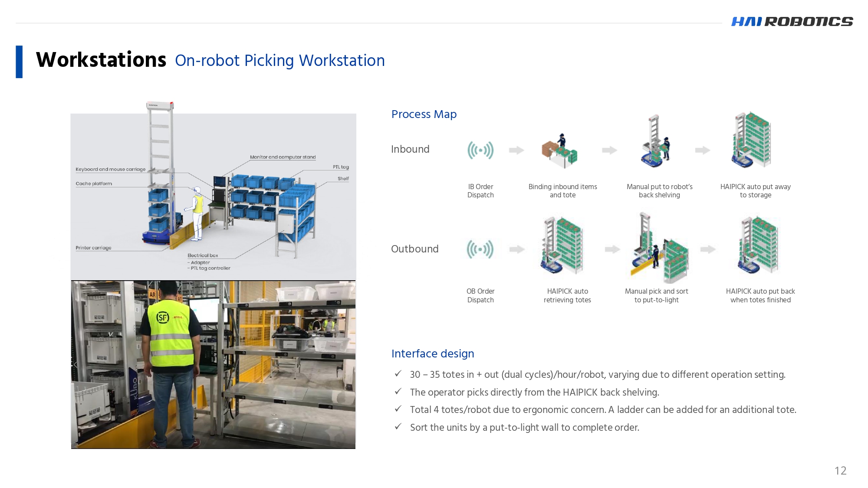The width and height of the screenshot is (868, 488).
Task: Click the last arrow in the Outbound row
Action: [708, 249]
